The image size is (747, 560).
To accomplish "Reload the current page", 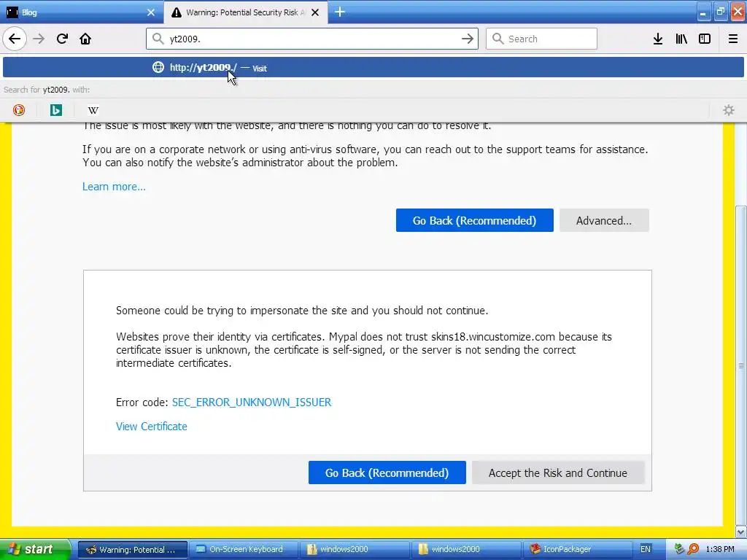I will (x=62, y=39).
